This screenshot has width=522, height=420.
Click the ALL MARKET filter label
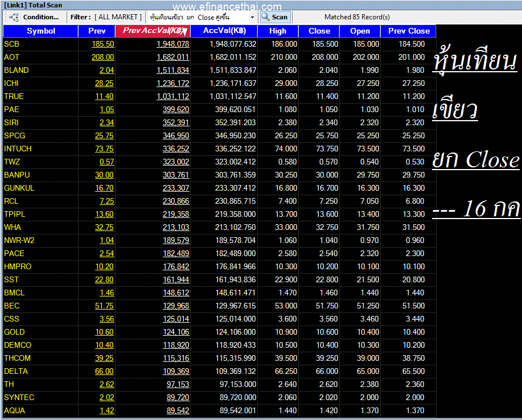tap(118, 17)
